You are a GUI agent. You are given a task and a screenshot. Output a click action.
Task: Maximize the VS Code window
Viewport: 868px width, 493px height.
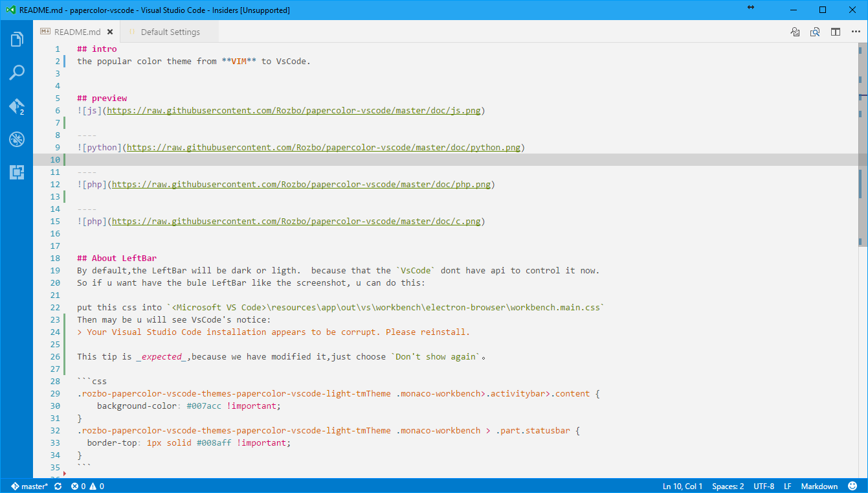822,10
